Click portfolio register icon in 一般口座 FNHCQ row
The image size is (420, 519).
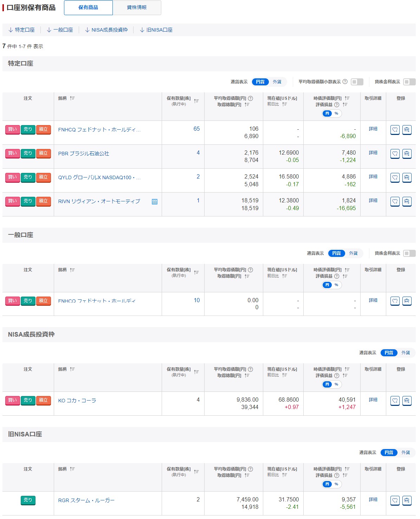click(x=407, y=301)
